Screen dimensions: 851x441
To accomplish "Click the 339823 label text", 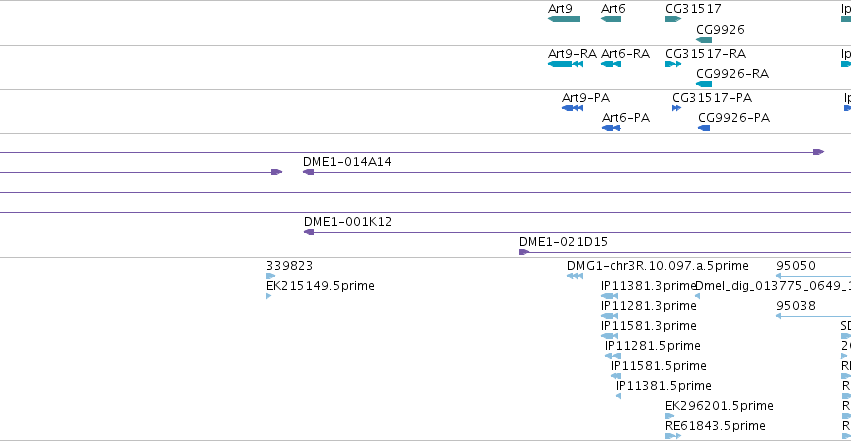I will (x=289, y=266).
